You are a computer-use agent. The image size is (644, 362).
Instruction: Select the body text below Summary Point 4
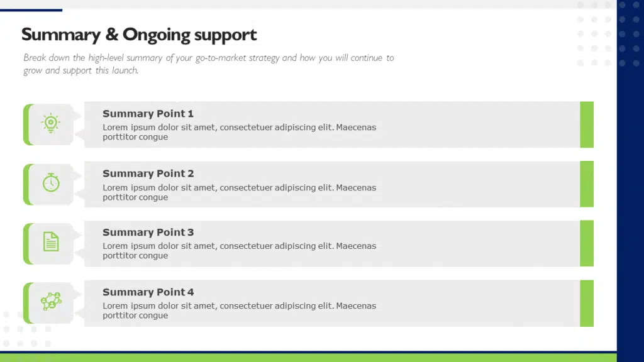(x=239, y=310)
